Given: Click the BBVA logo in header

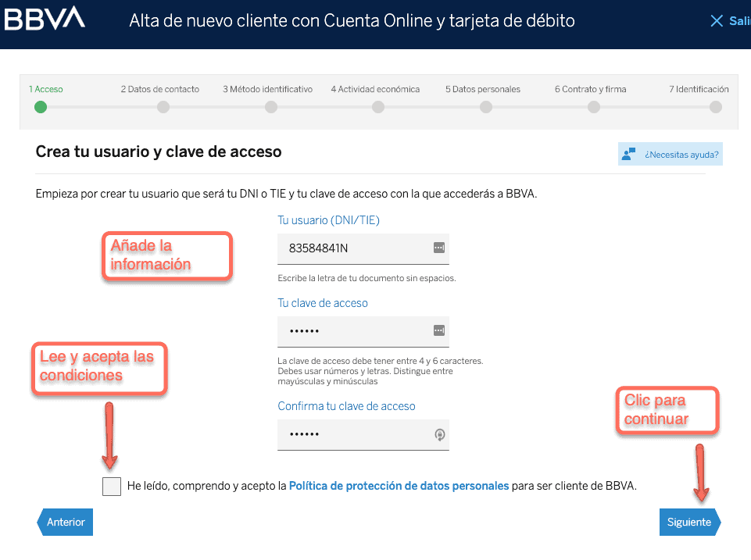Looking at the screenshot, I should [45, 19].
